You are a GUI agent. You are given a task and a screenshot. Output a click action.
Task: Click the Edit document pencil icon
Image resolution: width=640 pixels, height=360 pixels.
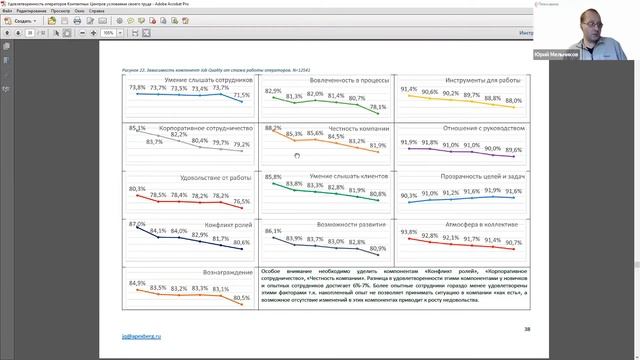90,21
